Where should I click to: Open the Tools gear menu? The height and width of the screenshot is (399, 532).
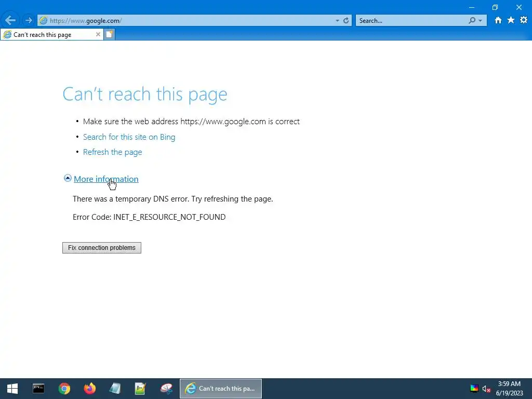(524, 20)
